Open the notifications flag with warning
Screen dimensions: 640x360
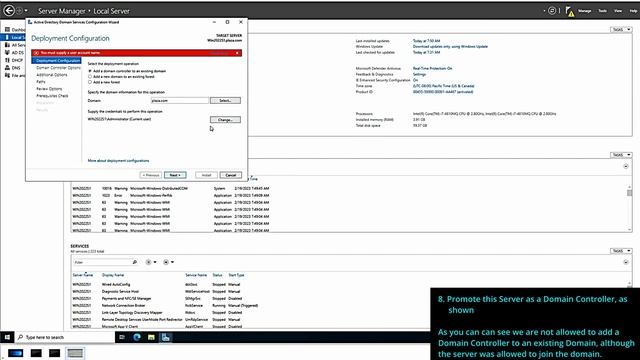(570, 11)
